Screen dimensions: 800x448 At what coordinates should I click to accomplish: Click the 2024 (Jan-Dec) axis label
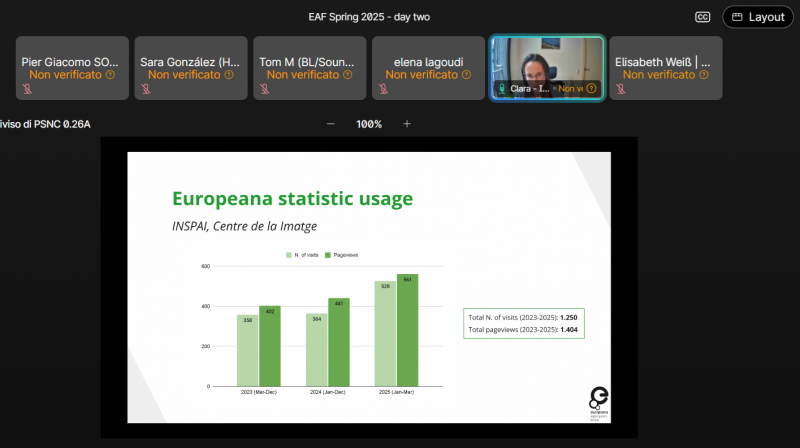[x=328, y=392]
